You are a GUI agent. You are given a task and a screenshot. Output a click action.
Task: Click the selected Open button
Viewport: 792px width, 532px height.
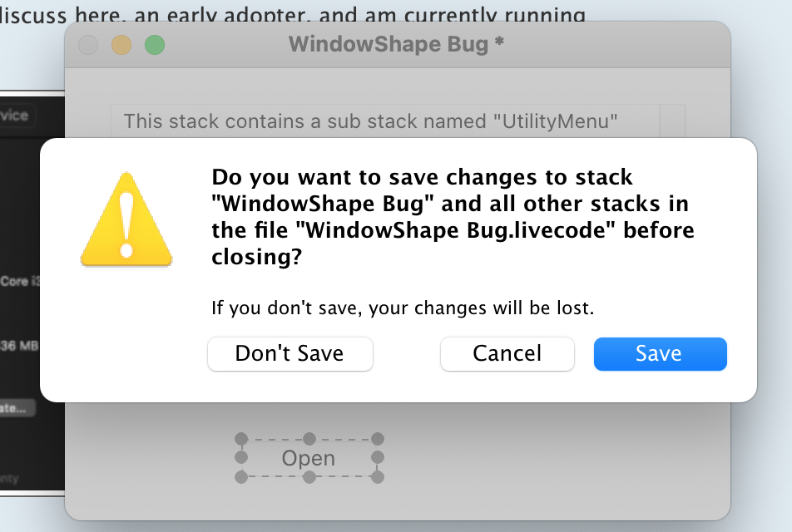point(309,459)
